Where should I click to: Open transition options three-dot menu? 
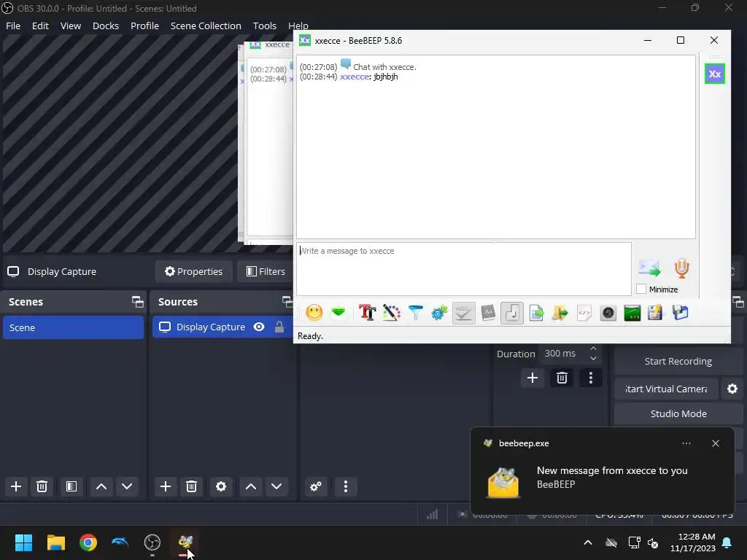coord(591,378)
